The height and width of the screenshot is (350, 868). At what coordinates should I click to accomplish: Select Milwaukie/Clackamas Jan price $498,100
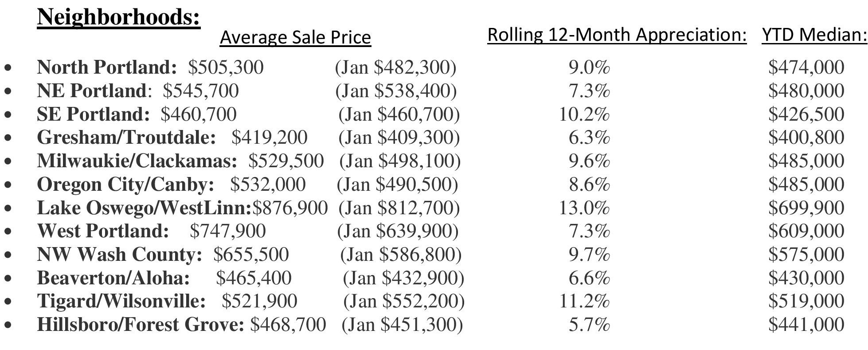click(x=400, y=161)
